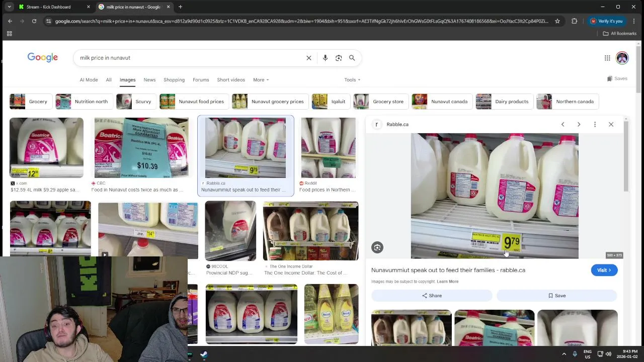The image size is (644, 362).
Task: Open more options in image preview panel
Action: [x=595, y=124]
